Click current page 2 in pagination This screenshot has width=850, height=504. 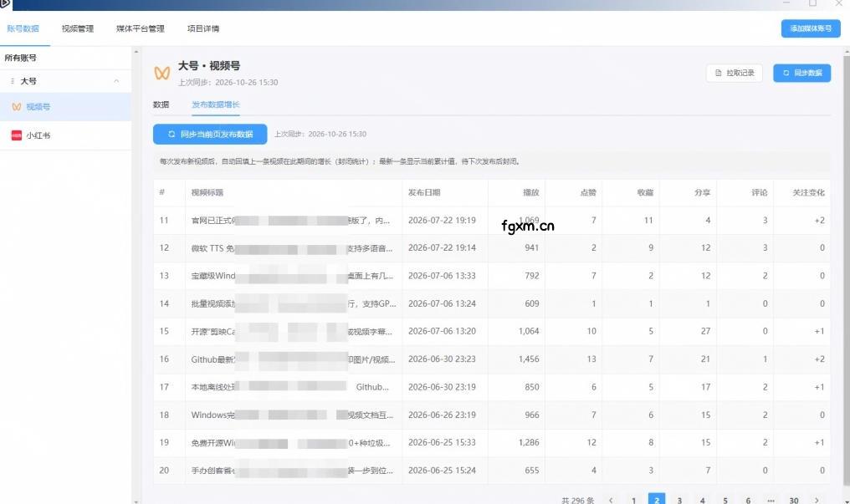coord(657,500)
